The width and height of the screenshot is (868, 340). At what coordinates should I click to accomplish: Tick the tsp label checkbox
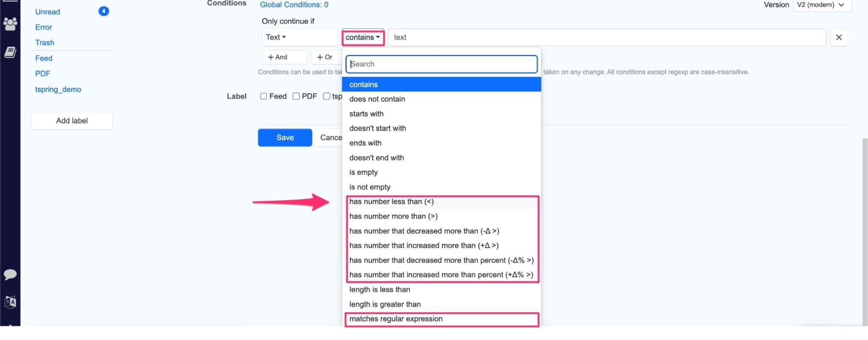[327, 96]
